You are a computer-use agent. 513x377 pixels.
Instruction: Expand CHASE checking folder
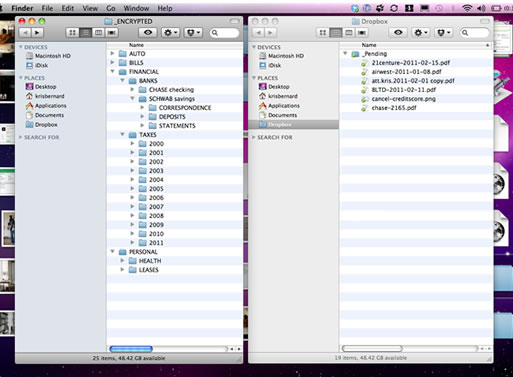(132, 89)
